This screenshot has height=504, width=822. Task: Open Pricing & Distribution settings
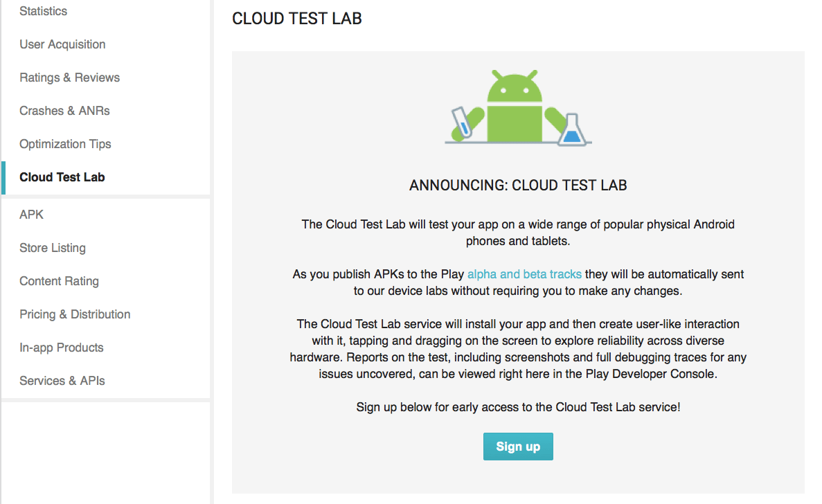[x=75, y=314]
